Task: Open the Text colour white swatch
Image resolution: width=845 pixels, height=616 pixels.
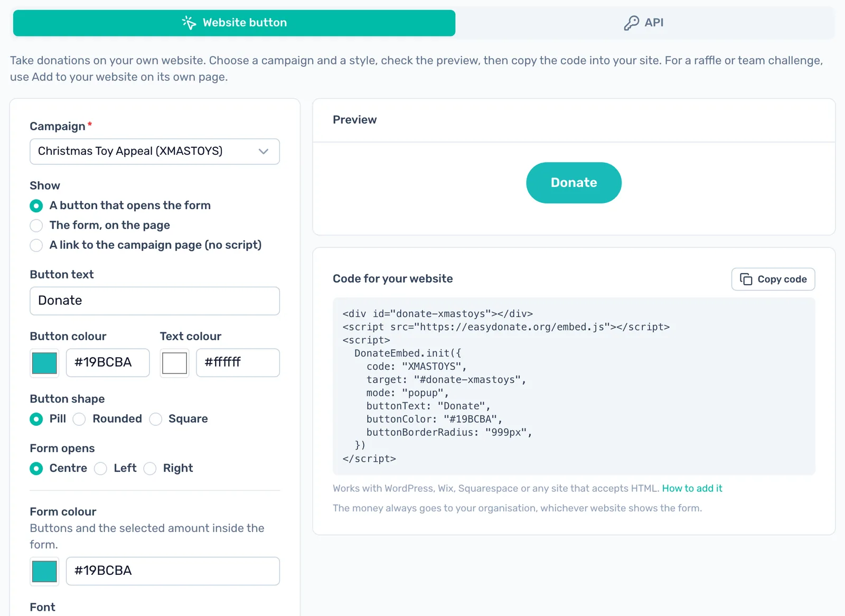Action: tap(174, 363)
